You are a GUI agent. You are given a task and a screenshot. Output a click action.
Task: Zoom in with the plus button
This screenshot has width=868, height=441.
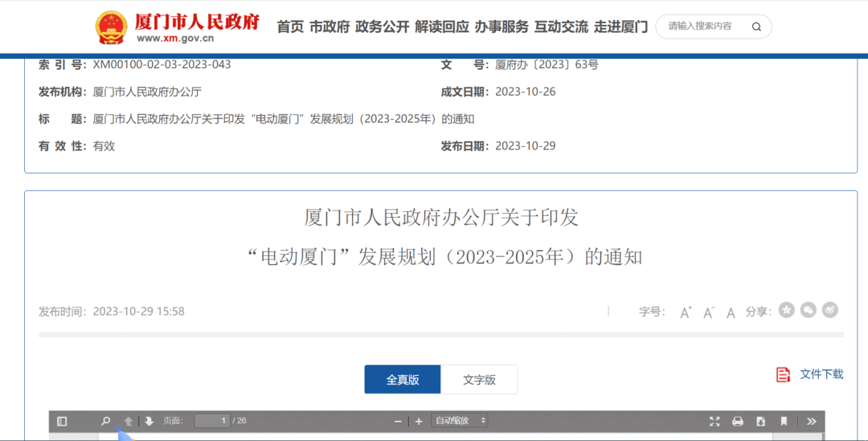(419, 422)
